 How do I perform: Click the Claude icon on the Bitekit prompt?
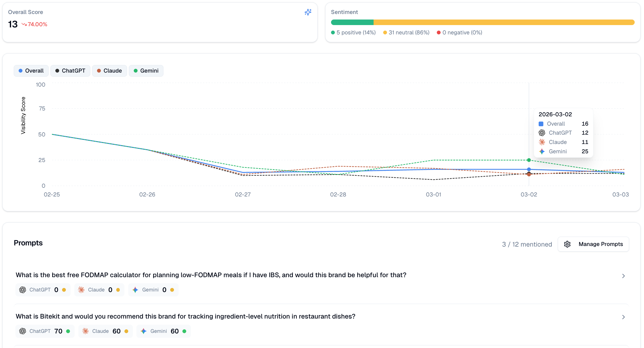point(85,331)
